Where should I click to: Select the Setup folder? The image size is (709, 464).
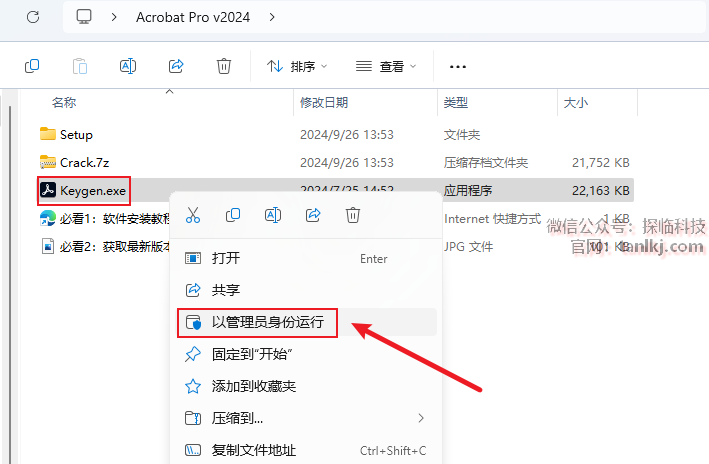[76, 135]
